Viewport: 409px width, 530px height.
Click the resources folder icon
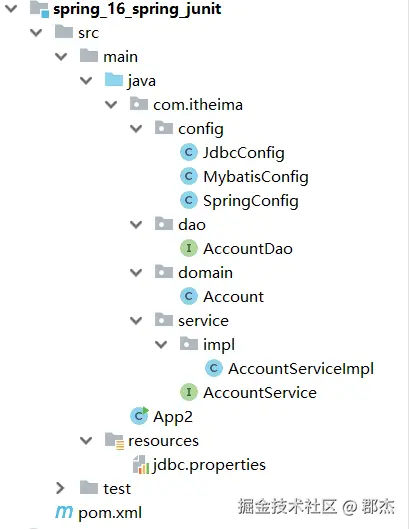click(x=114, y=441)
